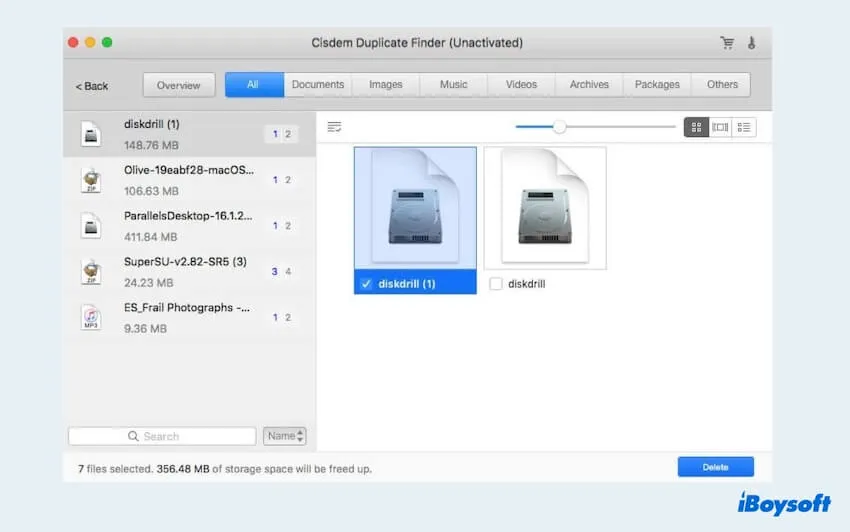Check the diskdrill checkbox
The height and width of the screenshot is (532, 850).
click(x=495, y=284)
